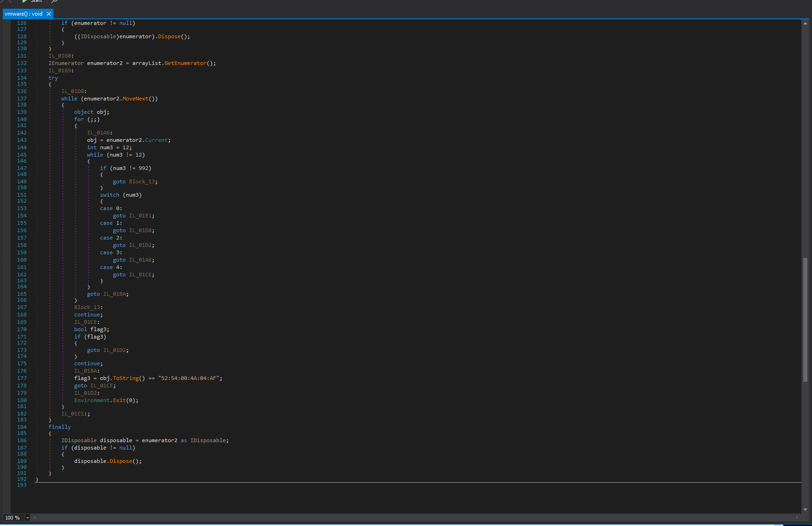Viewport: 812px width, 526px height.
Task: Click "goto IL_01D8;" on line 156
Action: [134, 230]
